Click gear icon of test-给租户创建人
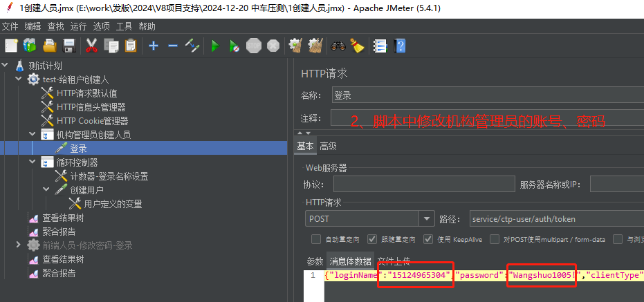Viewport: 644px width, 302px height. pyautogui.click(x=34, y=79)
